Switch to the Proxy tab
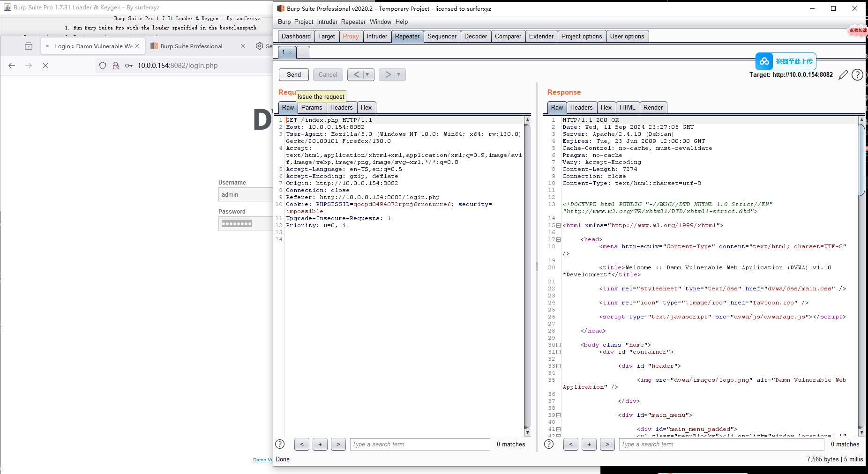 click(351, 36)
